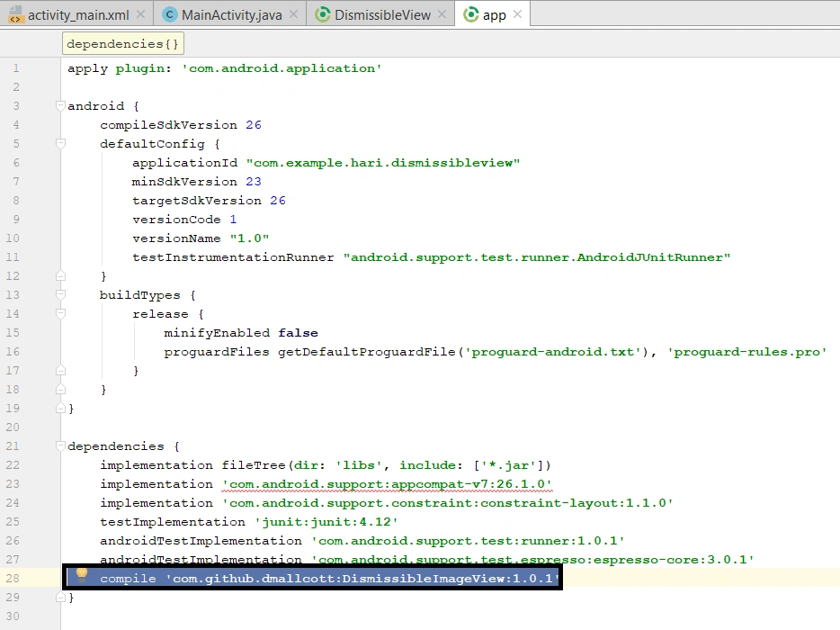Collapse the defaultConfig block fold marker
The height and width of the screenshot is (630, 840).
(60, 143)
